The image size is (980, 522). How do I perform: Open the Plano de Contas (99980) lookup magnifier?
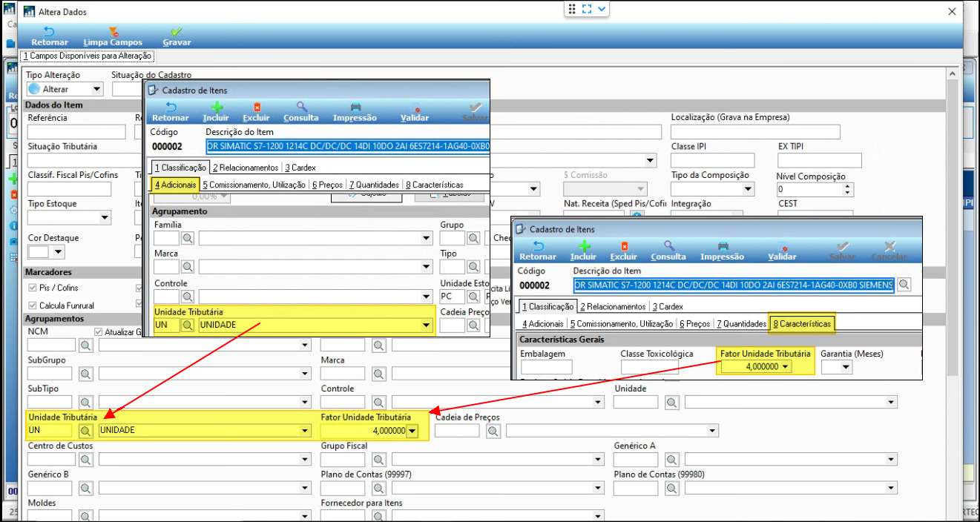tap(672, 488)
